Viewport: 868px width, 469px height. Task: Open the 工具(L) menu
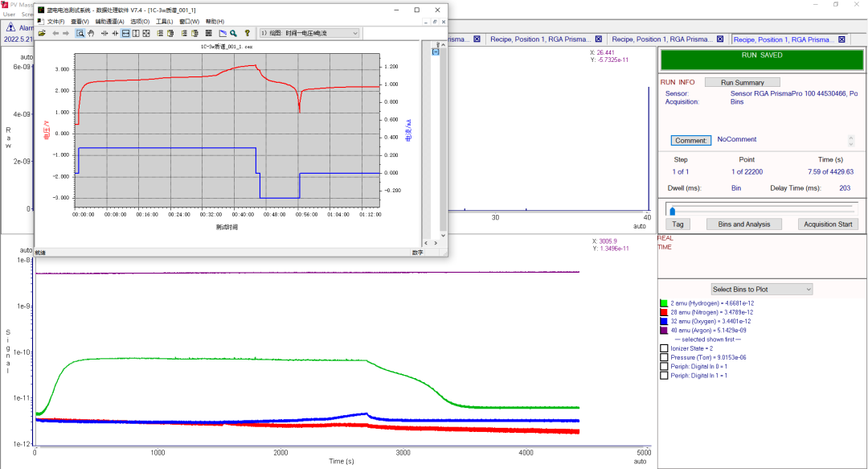(x=163, y=22)
